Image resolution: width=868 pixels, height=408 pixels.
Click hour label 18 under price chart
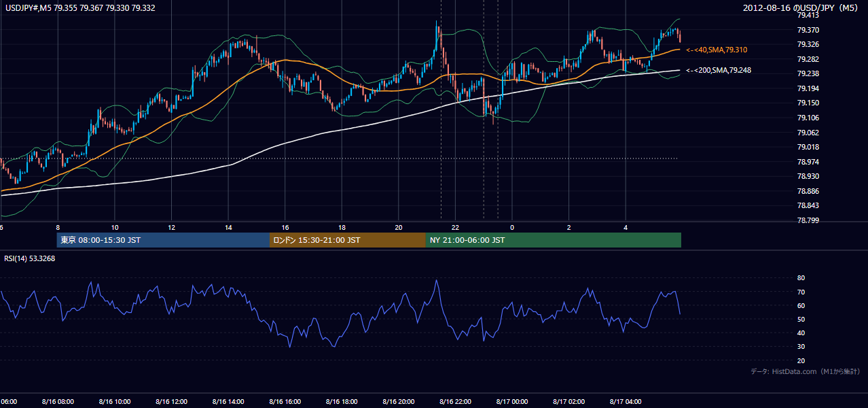[x=342, y=228]
